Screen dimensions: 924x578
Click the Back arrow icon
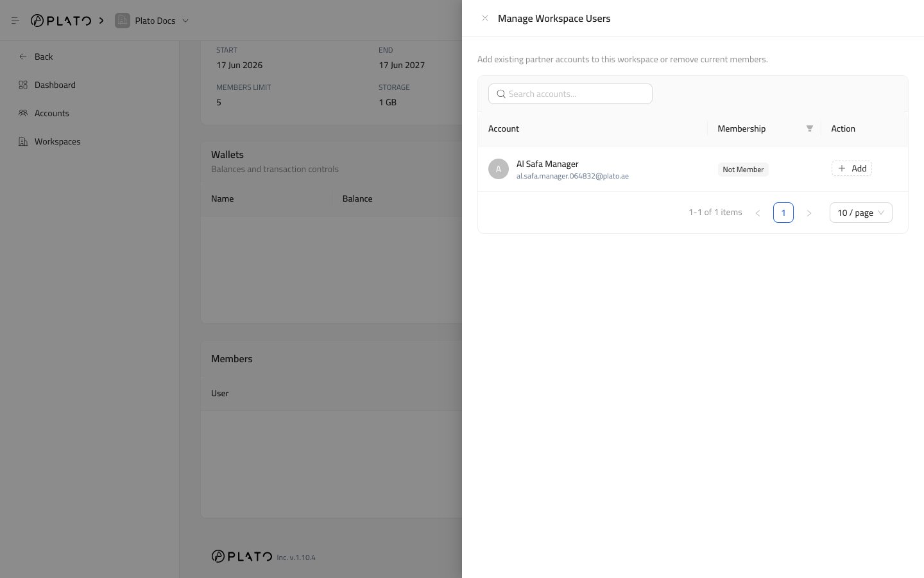point(23,57)
